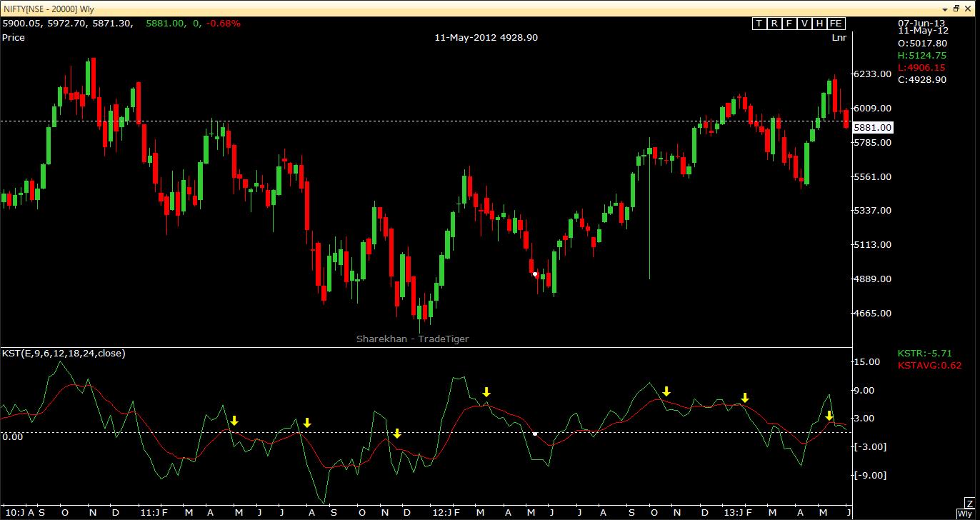Click the H chart toolbar button
Screen dimensions: 980x520
[819, 24]
